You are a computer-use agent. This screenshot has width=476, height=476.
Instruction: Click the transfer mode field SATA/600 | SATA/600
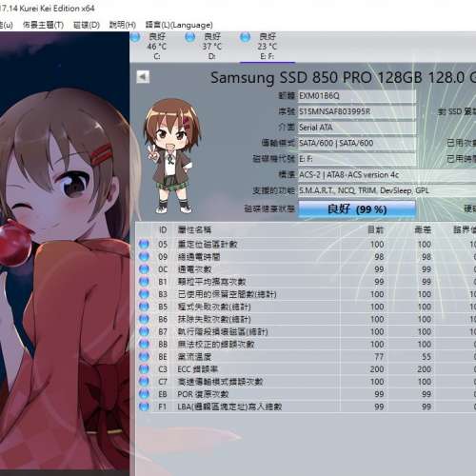click(357, 143)
